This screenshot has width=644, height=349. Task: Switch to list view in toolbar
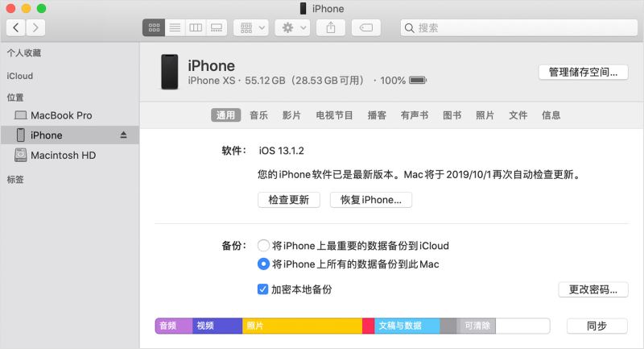coord(175,27)
